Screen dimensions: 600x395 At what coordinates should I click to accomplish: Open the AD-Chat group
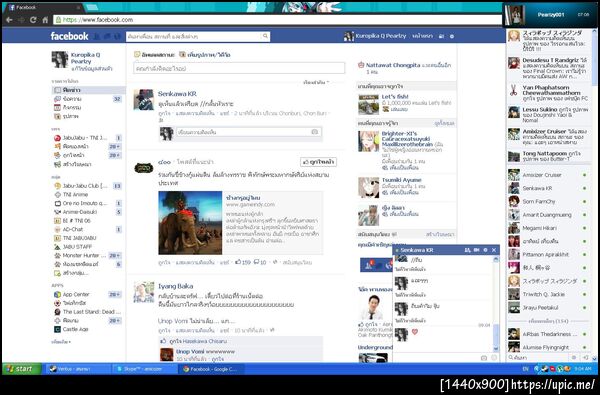(88, 229)
